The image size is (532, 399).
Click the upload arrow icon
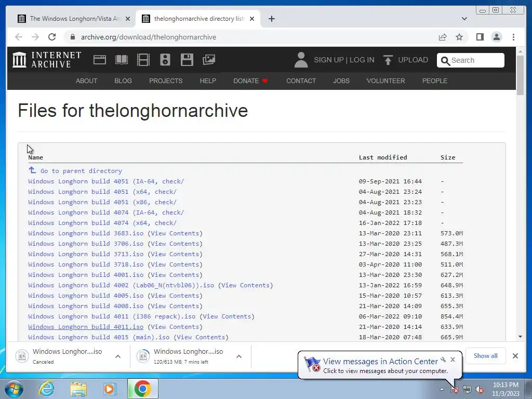(388, 60)
